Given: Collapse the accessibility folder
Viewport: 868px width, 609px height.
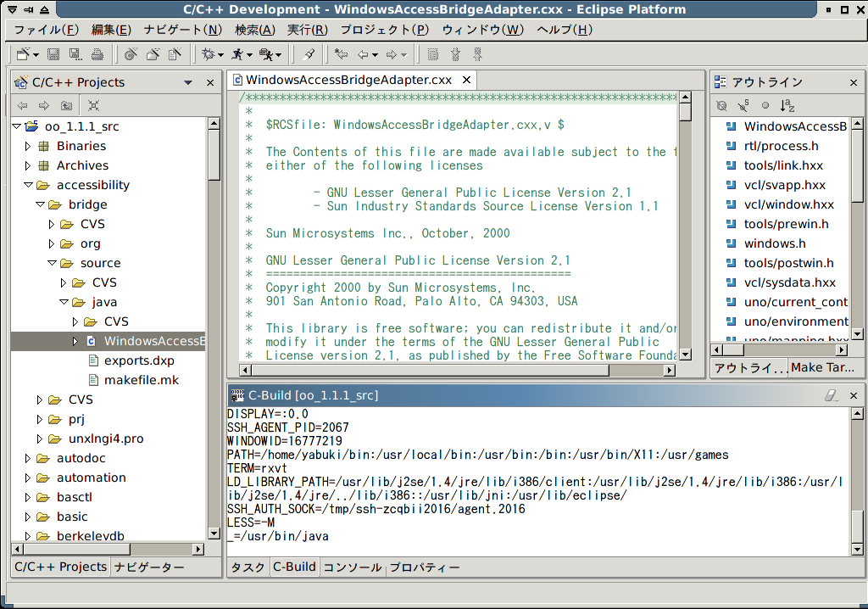Looking at the screenshot, I should click(28, 185).
